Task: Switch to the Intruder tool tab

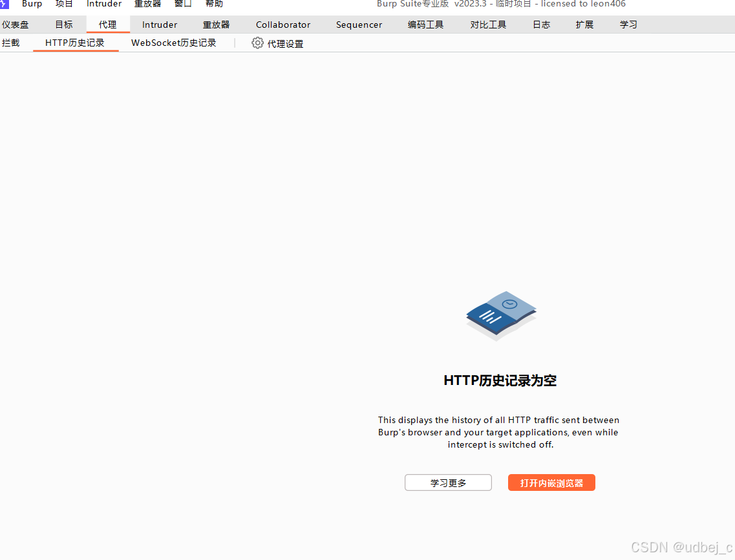Action: (160, 25)
